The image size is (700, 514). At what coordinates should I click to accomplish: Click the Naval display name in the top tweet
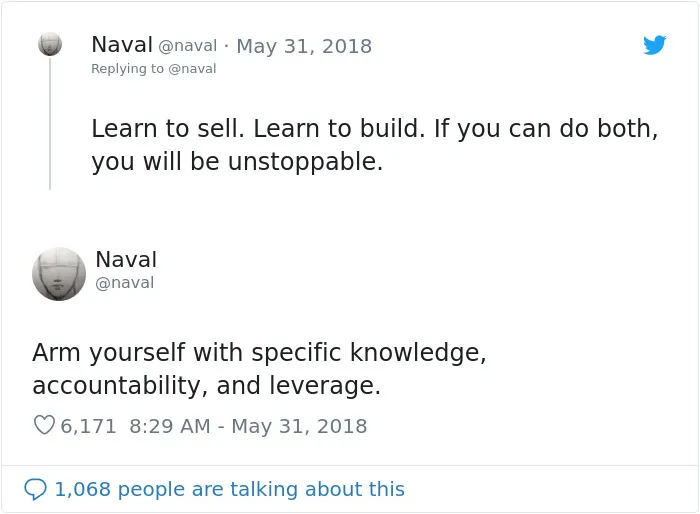[x=122, y=45]
